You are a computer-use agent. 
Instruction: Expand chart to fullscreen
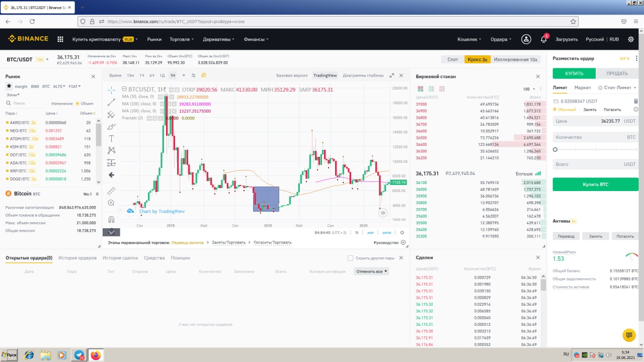(392, 75)
